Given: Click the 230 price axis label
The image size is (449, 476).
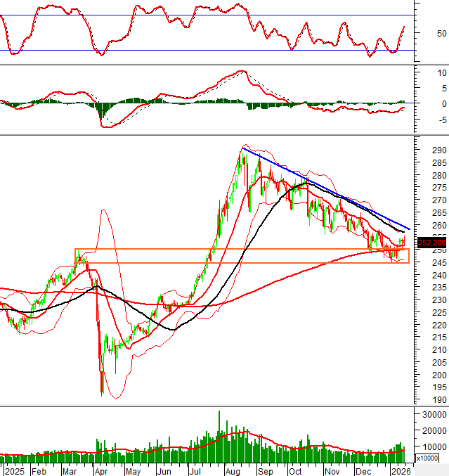Looking at the screenshot, I should tap(439, 300).
